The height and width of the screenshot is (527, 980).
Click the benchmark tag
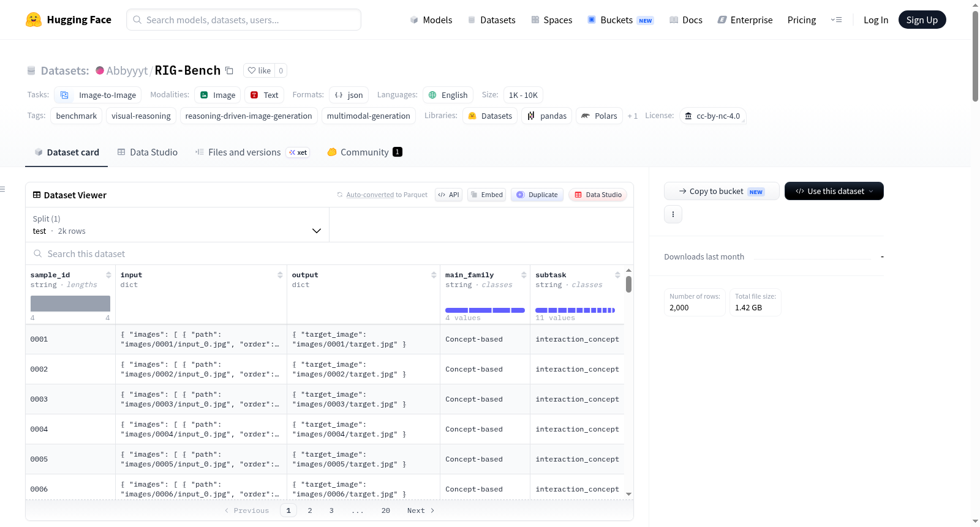point(77,116)
